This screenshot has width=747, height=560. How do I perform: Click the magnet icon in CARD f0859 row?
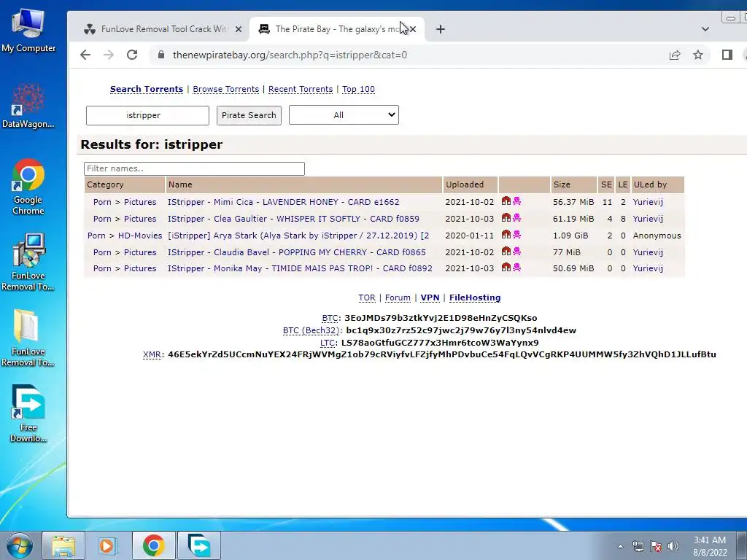pos(506,217)
